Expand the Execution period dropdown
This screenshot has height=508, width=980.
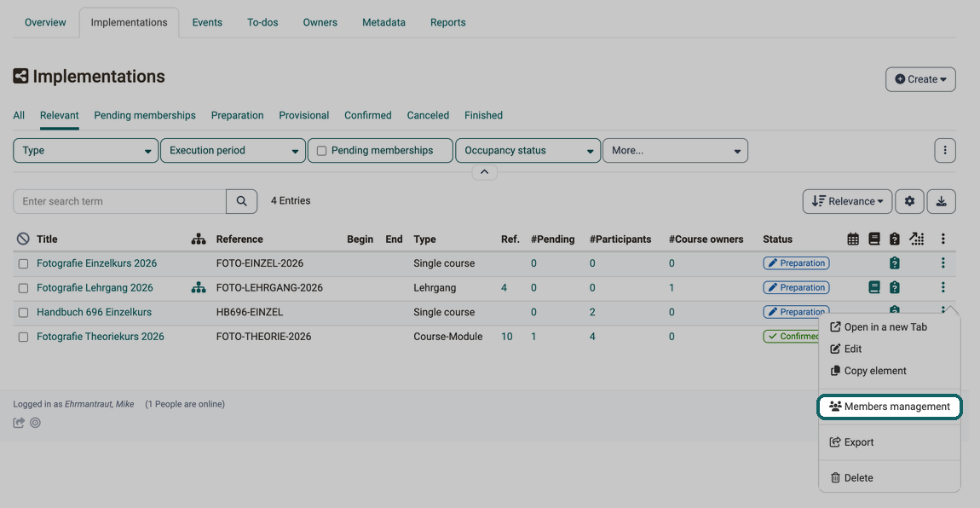[x=233, y=151]
